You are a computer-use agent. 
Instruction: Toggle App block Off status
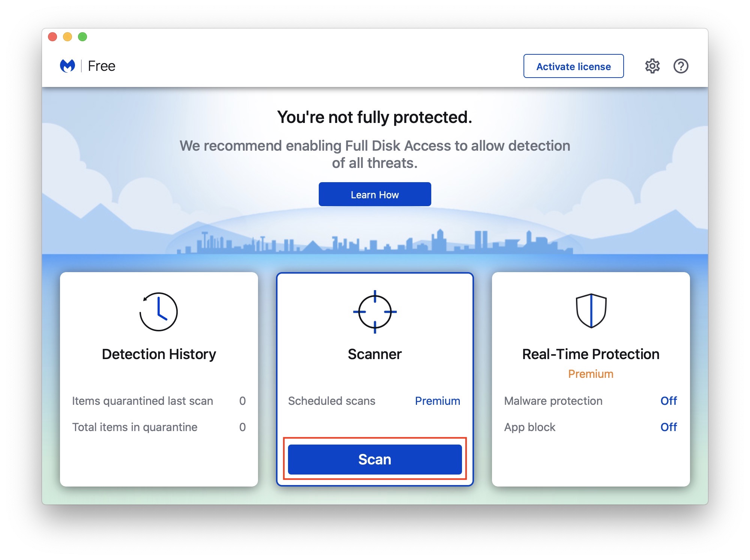click(x=668, y=427)
